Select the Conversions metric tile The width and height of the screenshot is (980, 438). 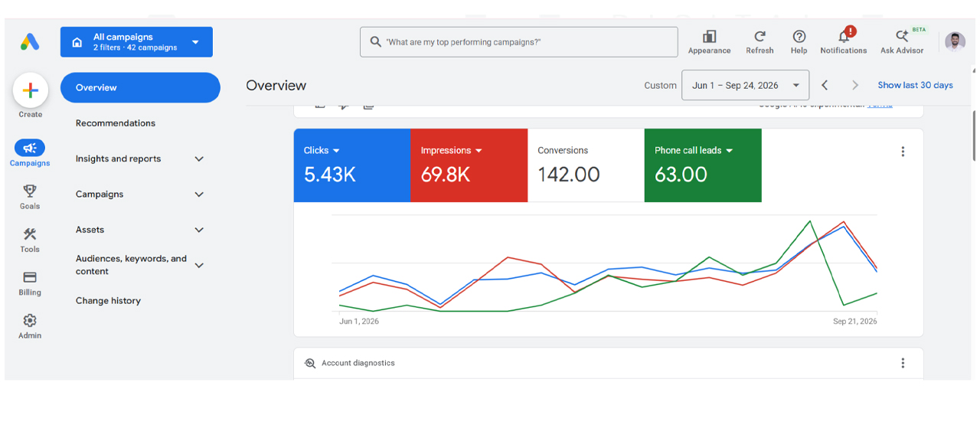[x=586, y=165]
